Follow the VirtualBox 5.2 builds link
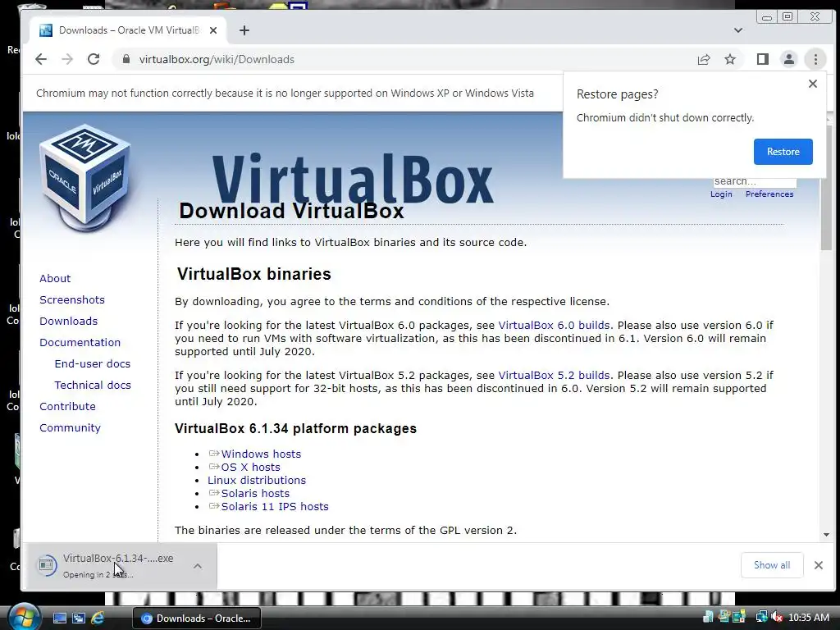This screenshot has height=630, width=840. [554, 375]
